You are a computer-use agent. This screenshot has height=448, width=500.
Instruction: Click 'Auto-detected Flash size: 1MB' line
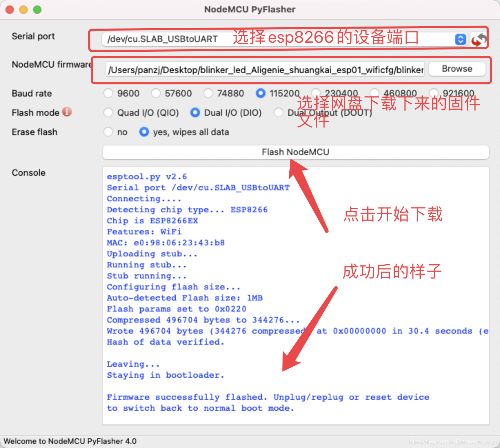185,298
